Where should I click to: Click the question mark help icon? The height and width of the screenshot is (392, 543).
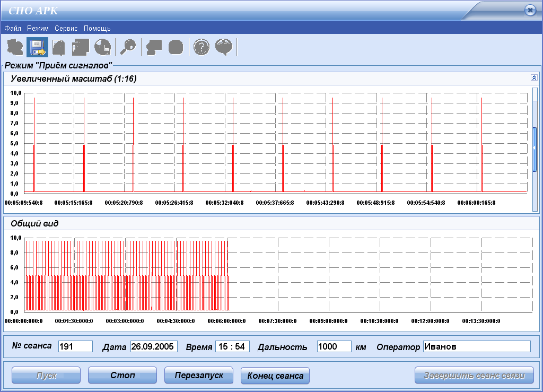pyautogui.click(x=201, y=47)
